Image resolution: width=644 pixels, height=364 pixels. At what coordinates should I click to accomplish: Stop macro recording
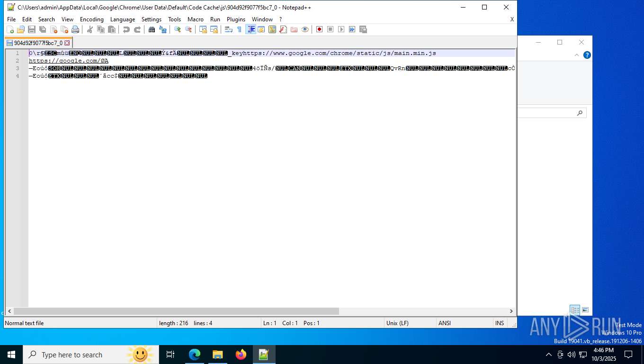click(331, 29)
